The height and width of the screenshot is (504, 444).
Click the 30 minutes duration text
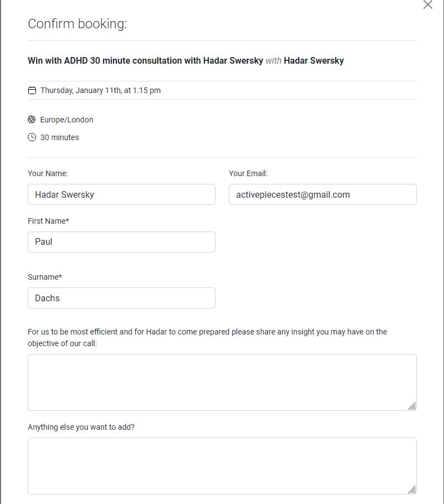[x=59, y=137]
